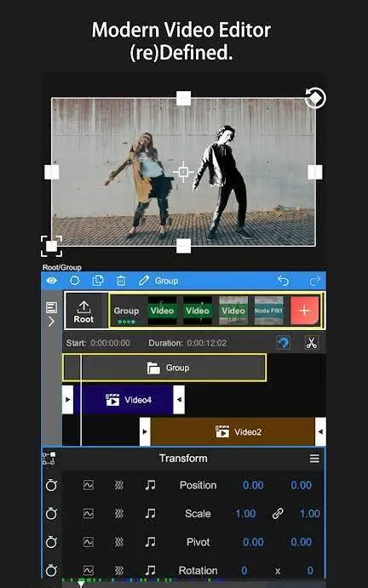368x588 pixels.
Task: Select the first Video node thumbnail
Action: pyautogui.click(x=162, y=311)
